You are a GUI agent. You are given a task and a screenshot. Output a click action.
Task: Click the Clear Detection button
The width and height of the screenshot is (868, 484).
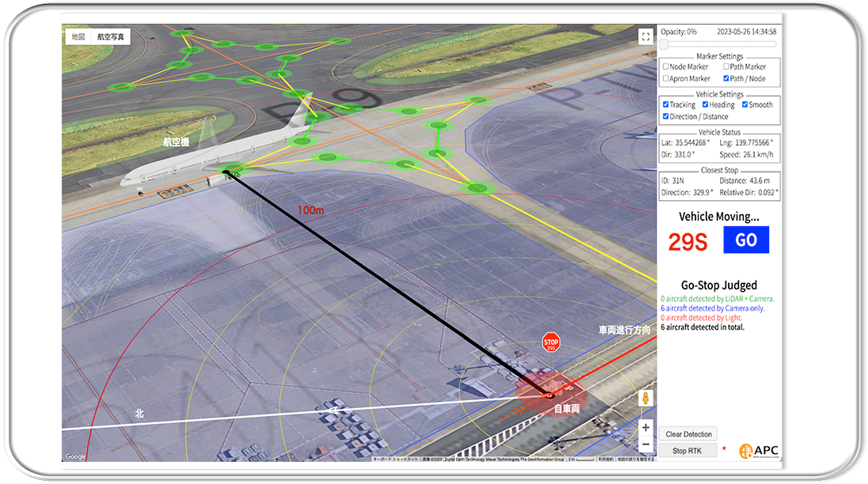[688, 434]
